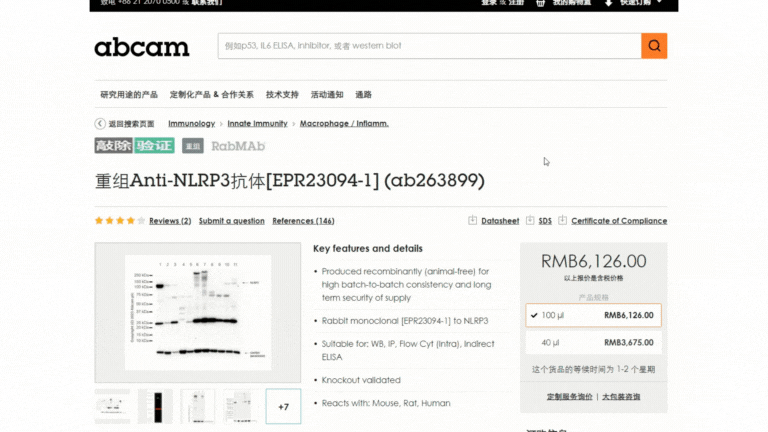The height and width of the screenshot is (432, 768).
Task: Select the fourth thumbnail image
Action: (240, 406)
